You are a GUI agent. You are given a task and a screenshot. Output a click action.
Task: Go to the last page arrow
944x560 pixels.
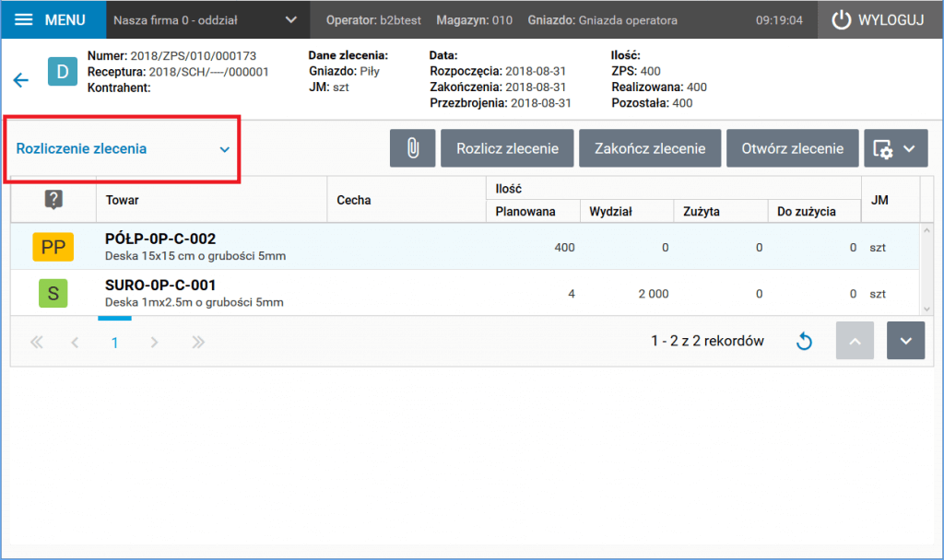(x=198, y=343)
